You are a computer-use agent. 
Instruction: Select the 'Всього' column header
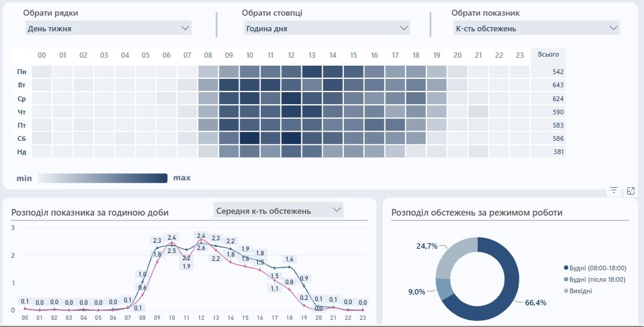pos(548,54)
